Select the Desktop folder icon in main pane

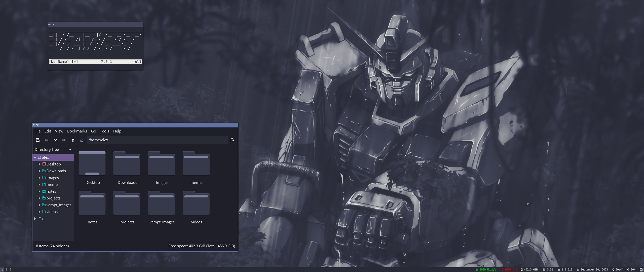click(x=92, y=163)
